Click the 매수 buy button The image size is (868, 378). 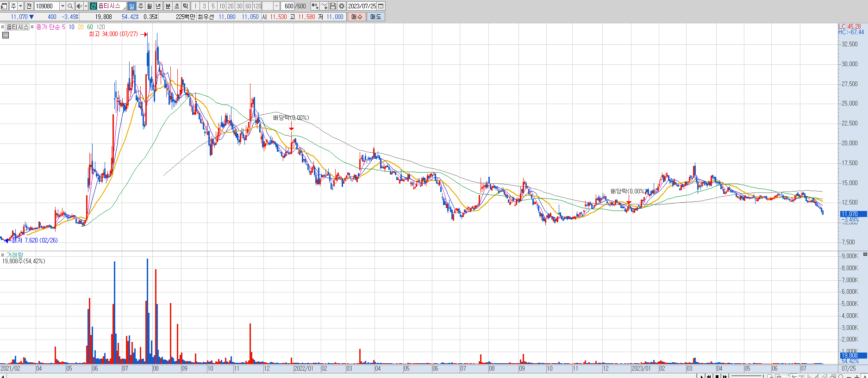(356, 17)
